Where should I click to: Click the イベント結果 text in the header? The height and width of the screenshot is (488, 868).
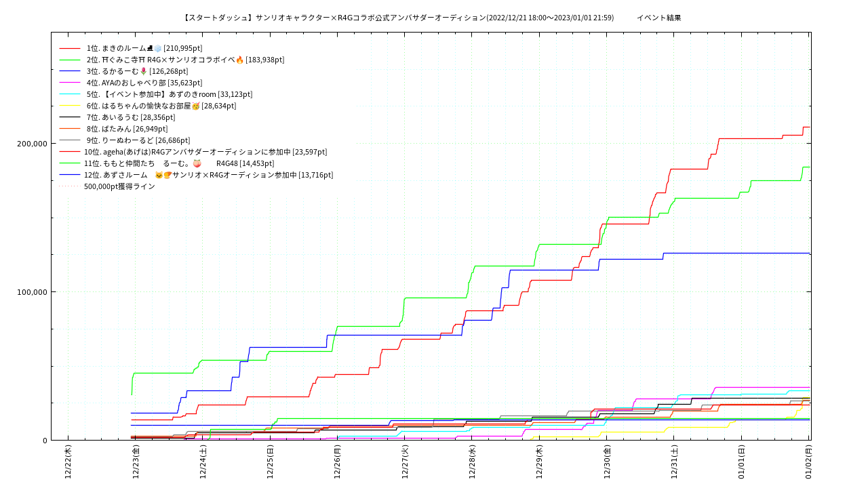coord(658,18)
